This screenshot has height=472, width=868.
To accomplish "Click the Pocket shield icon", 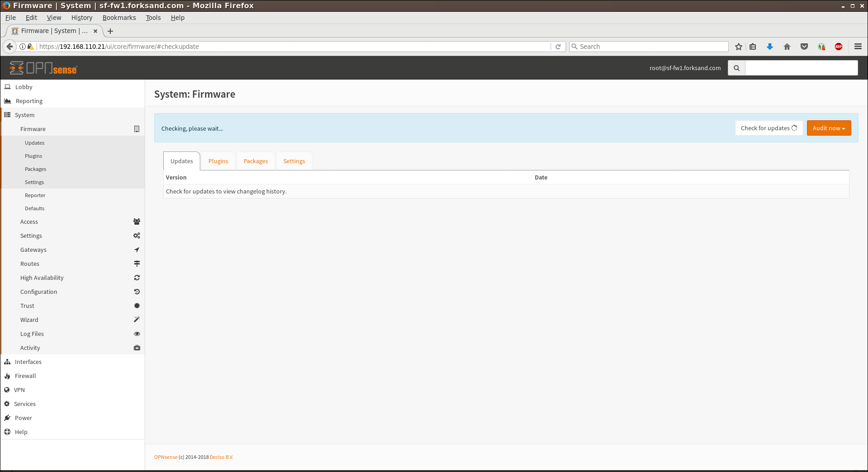I will coord(804,47).
